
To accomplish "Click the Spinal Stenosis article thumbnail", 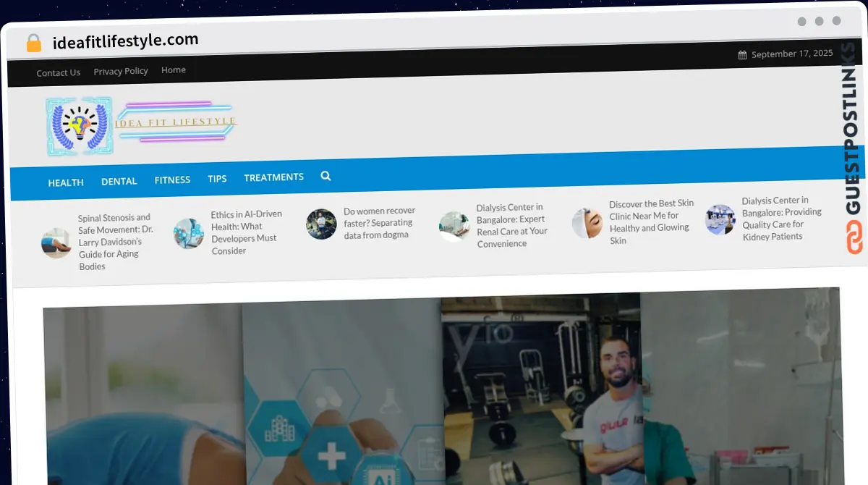I will tap(56, 243).
